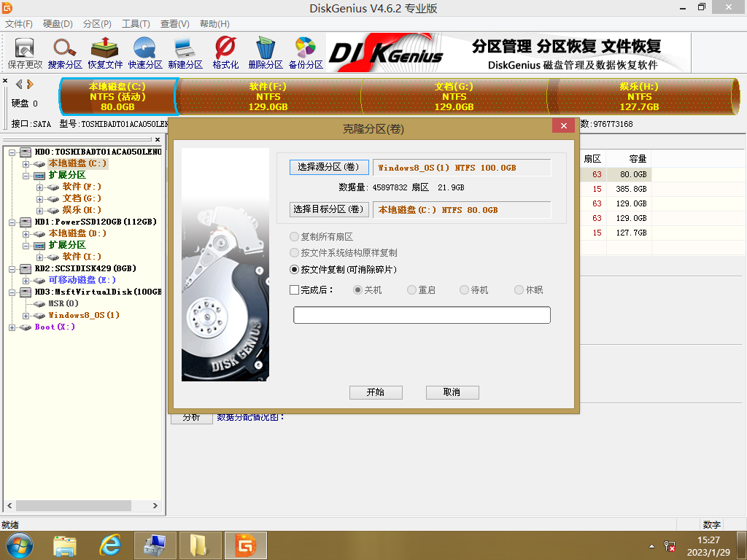Select 按文件系统结构原样复制 option

click(343, 253)
